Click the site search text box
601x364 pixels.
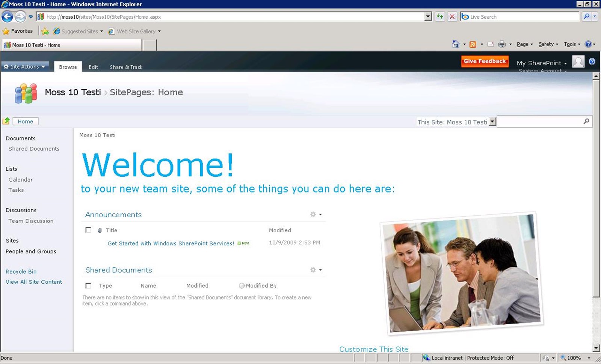point(539,122)
